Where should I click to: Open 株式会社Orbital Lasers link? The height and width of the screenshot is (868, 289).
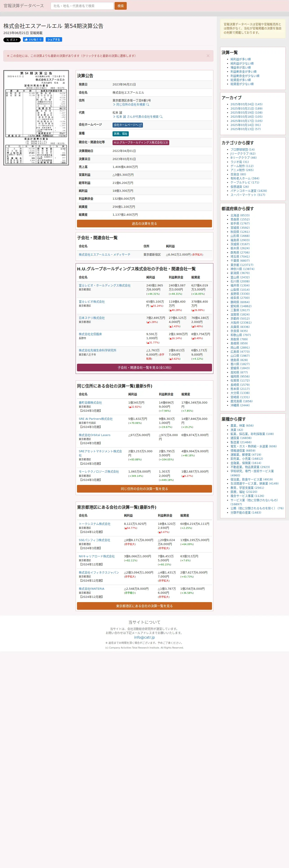point(95,435)
